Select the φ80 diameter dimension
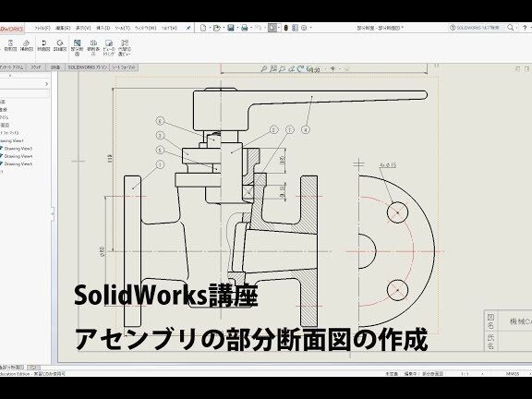532x399 pixels. 103,251
